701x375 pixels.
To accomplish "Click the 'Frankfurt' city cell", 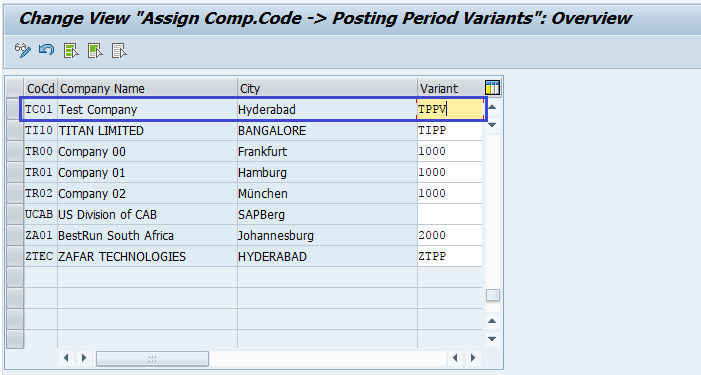I will click(x=327, y=152).
